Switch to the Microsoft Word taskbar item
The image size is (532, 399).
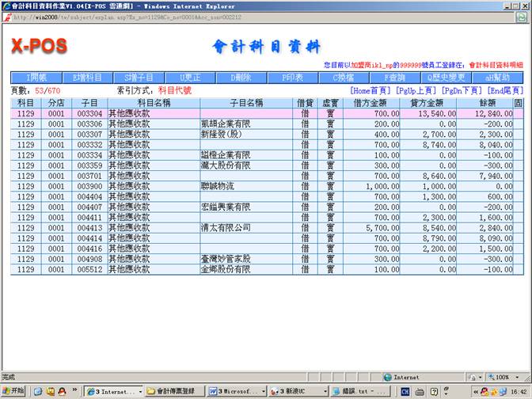(235, 391)
